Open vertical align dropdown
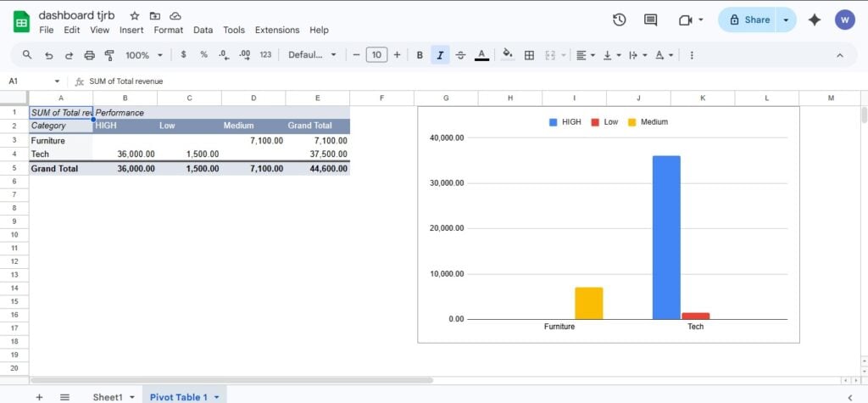Viewport: 868px width, 403px height. (x=612, y=55)
